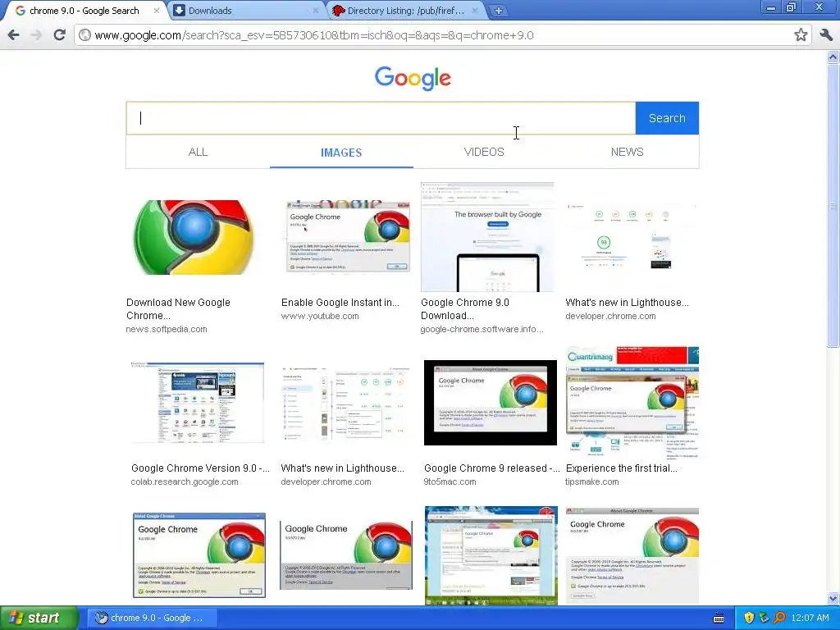Viewport: 840px width, 630px height.
Task: Click What's new in Lighthouse title in first row
Action: pyautogui.click(x=627, y=303)
